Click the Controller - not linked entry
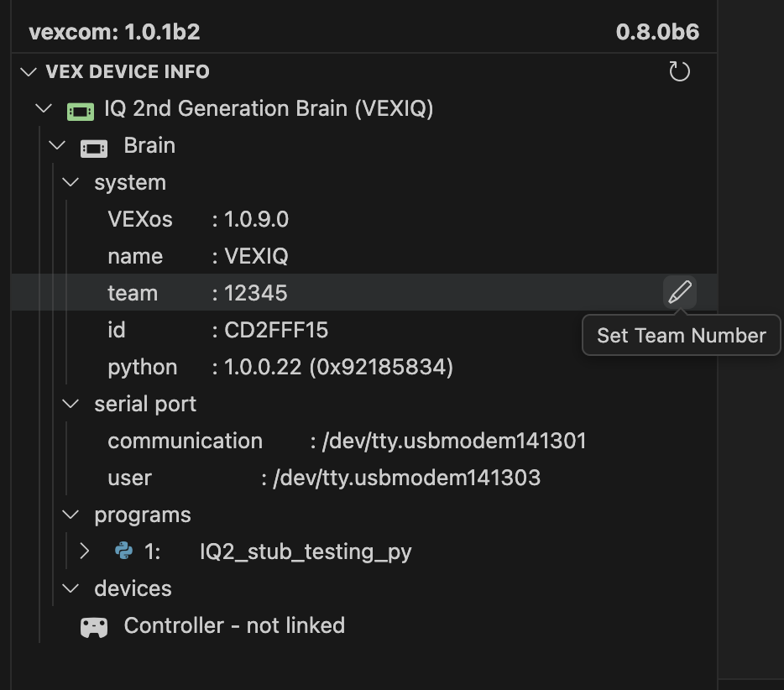 (x=234, y=625)
